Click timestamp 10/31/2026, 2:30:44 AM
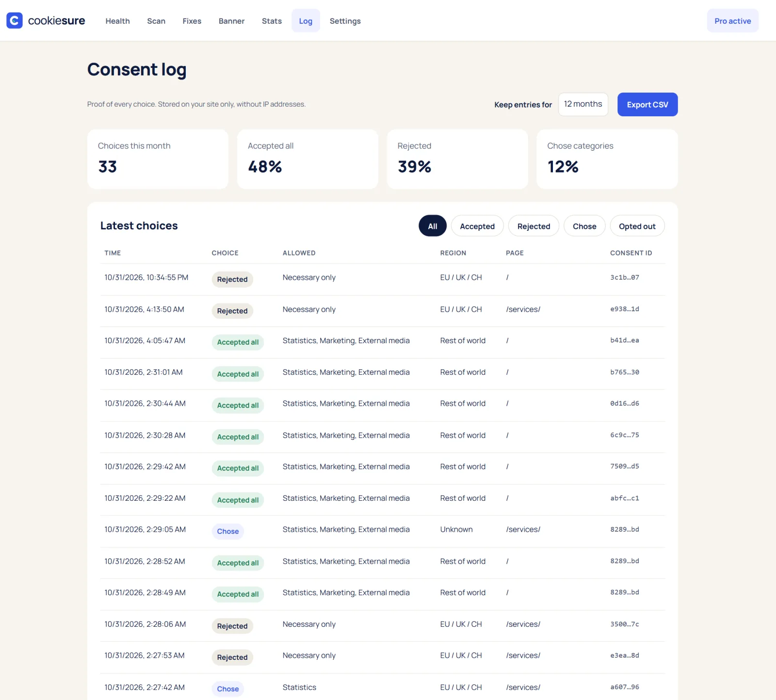The height and width of the screenshot is (700, 776). (145, 403)
